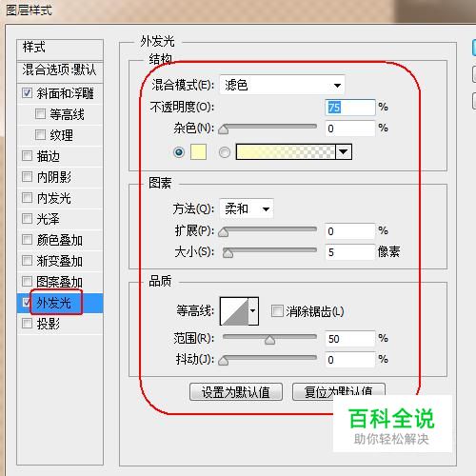Select the 内阴影 style row
The image size is (476, 476).
60,177
